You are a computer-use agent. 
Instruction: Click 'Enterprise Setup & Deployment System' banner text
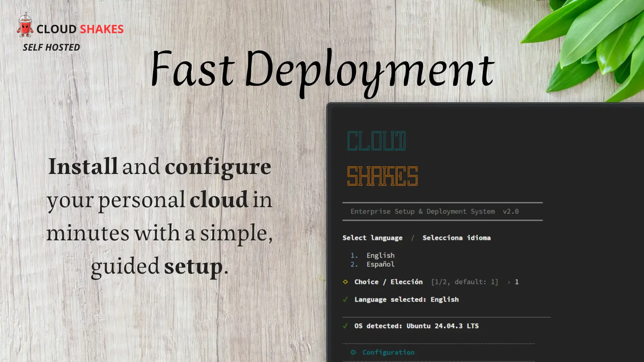(423, 212)
